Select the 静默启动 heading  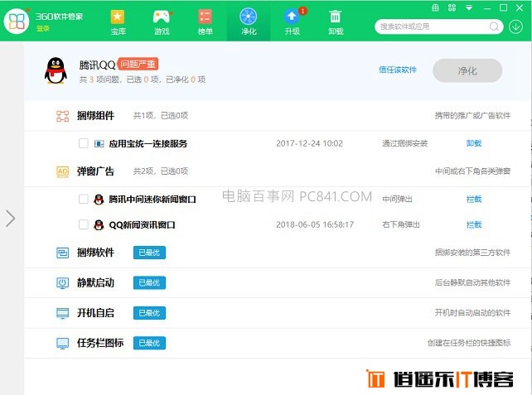(95, 282)
